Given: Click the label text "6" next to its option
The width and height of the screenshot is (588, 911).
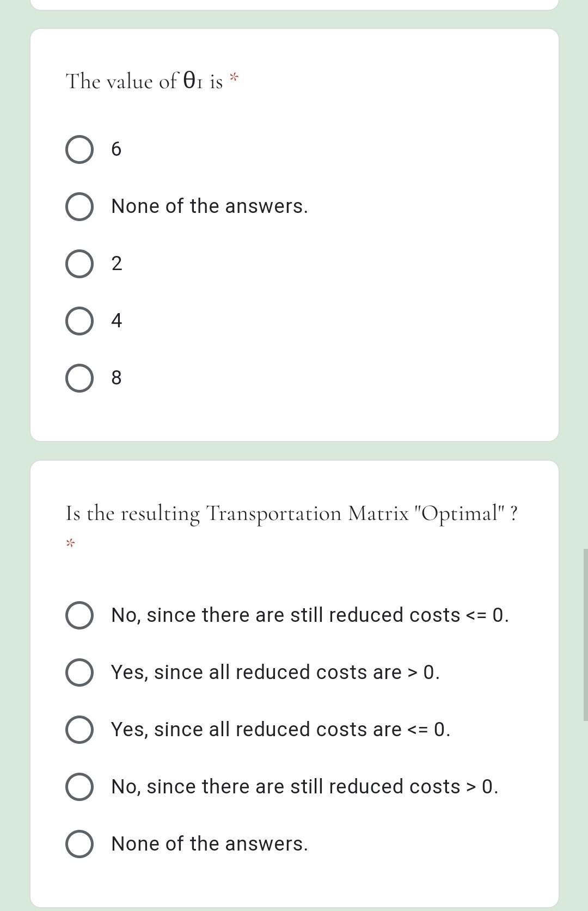Looking at the screenshot, I should [x=116, y=149].
